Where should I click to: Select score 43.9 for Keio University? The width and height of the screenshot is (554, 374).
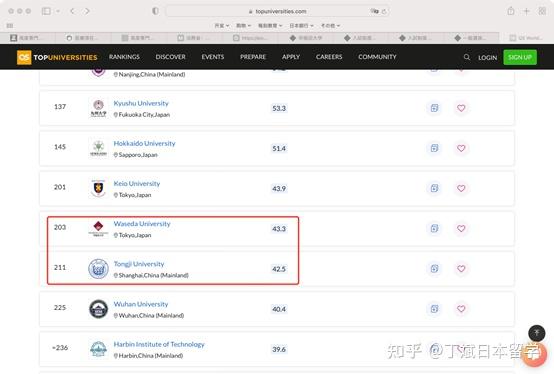279,189
